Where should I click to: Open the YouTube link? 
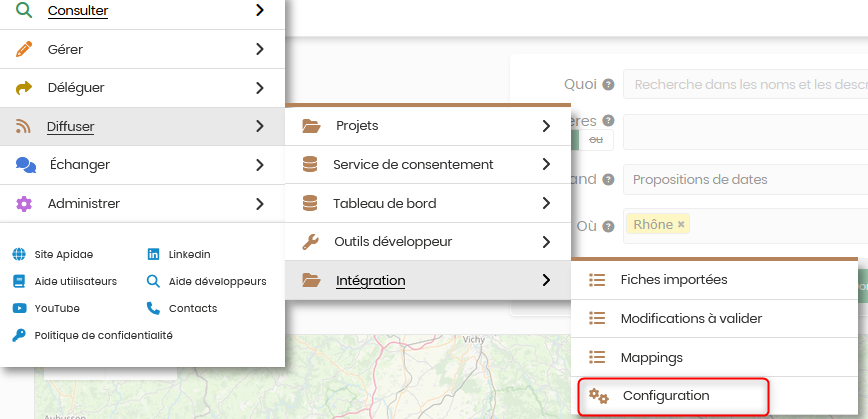(57, 308)
